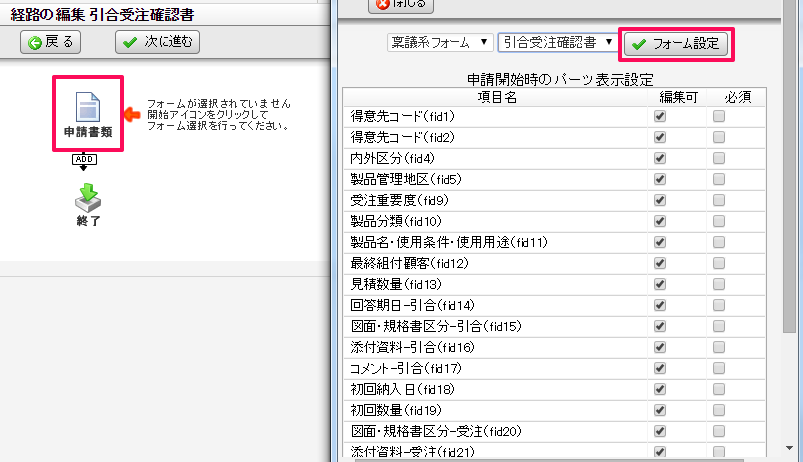803x462 pixels.
Task: Check 必須 for 初回納入日(fid18)
Action: [x=719, y=389]
